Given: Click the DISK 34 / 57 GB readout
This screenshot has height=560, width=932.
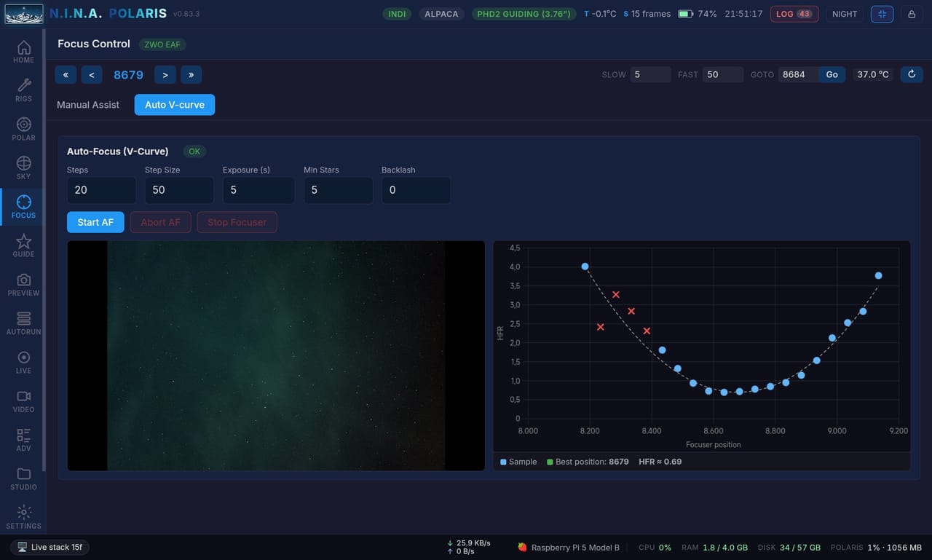Looking at the screenshot, I should pos(789,548).
